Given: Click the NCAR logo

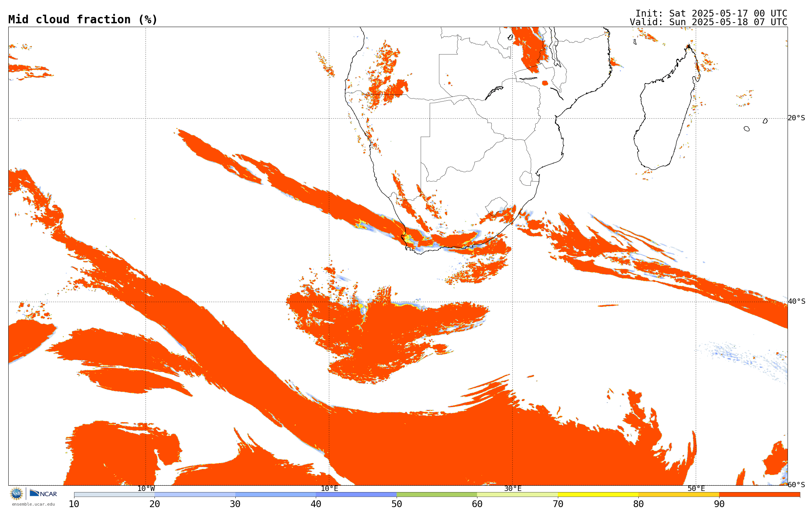Looking at the screenshot, I should point(43,493).
